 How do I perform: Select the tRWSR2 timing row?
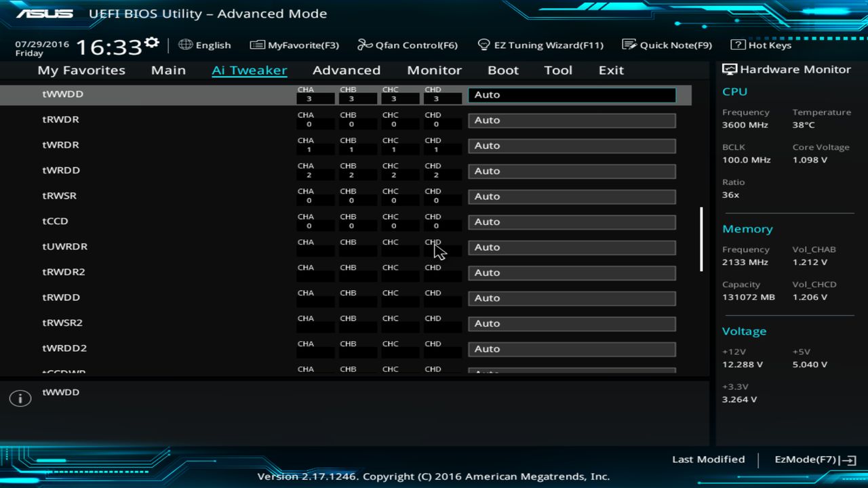click(62, 323)
